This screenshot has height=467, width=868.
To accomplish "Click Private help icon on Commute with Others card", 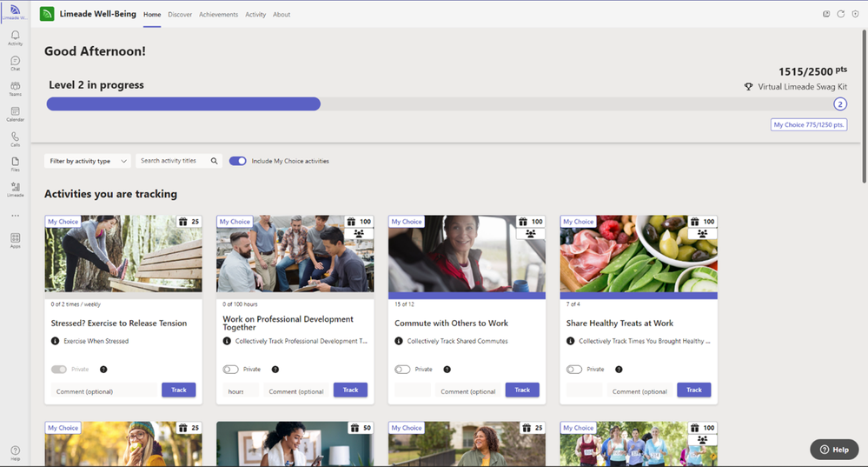I will pyautogui.click(x=447, y=370).
